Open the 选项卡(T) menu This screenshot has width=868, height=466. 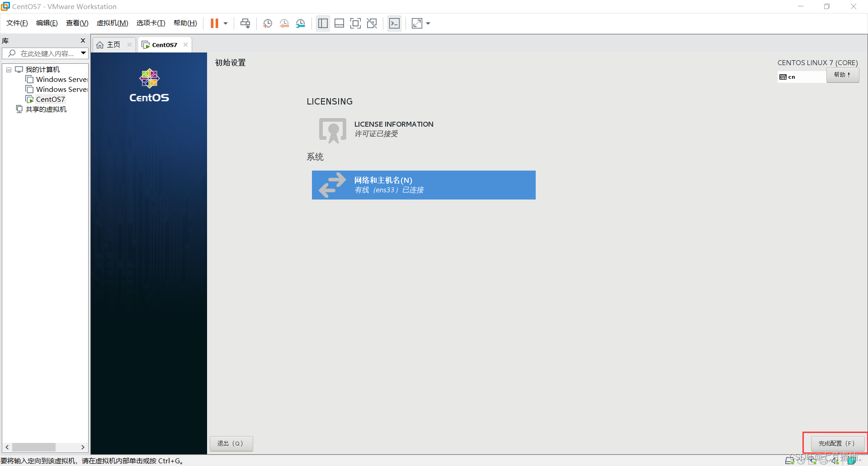point(151,23)
